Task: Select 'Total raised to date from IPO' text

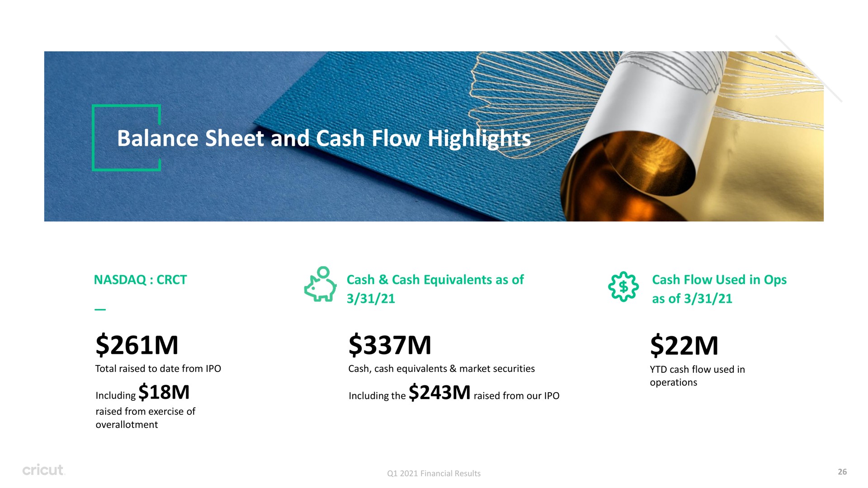Action: [158, 369]
